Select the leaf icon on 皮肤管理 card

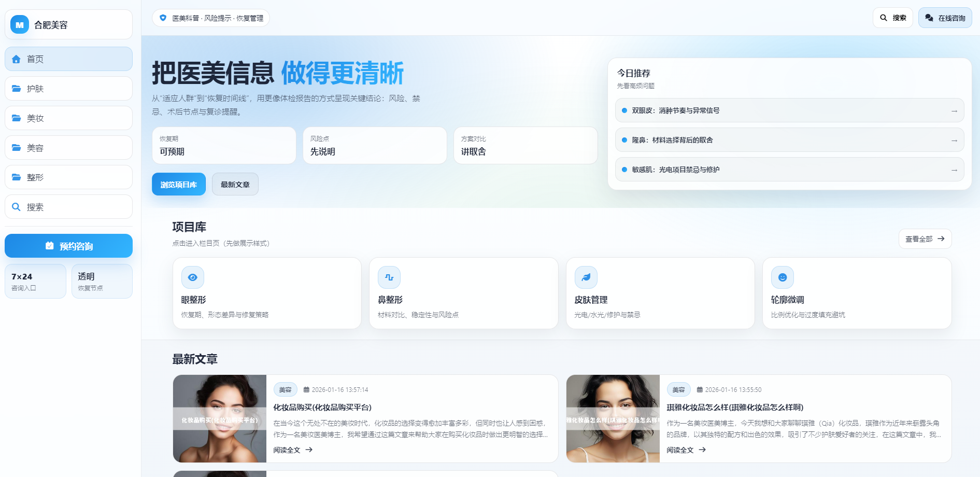(586, 277)
